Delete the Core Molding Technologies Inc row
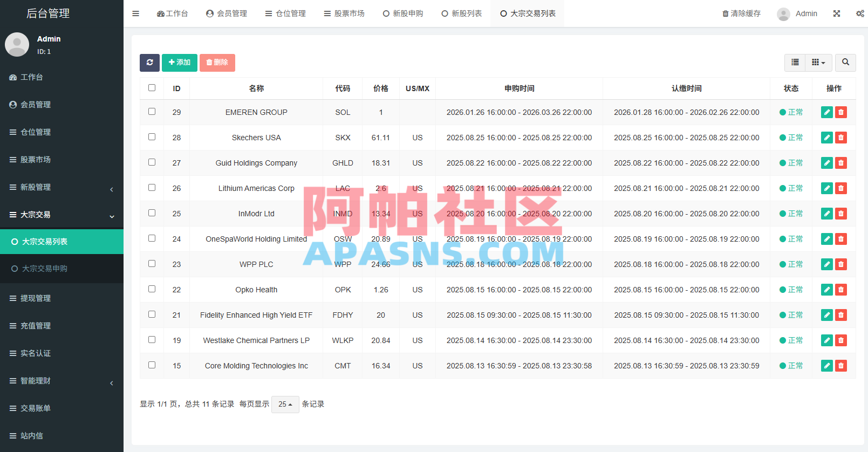Image resolution: width=868 pixels, height=452 pixels. click(x=841, y=366)
